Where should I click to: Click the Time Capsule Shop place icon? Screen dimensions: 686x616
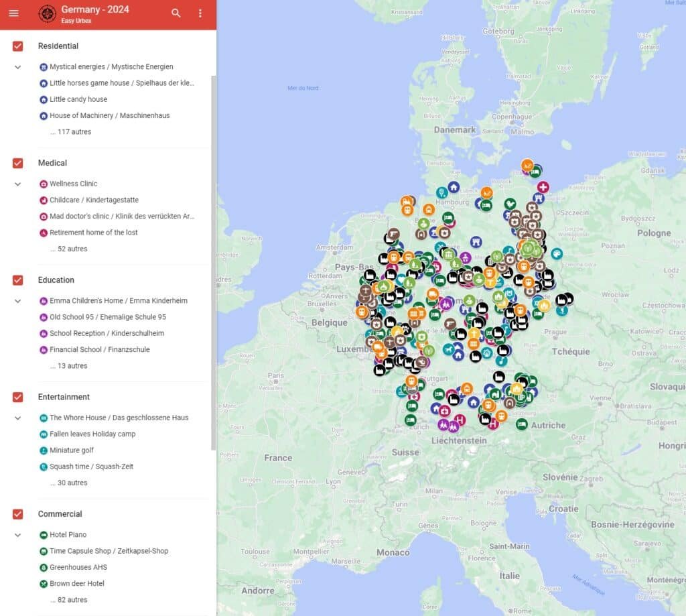pyautogui.click(x=44, y=551)
